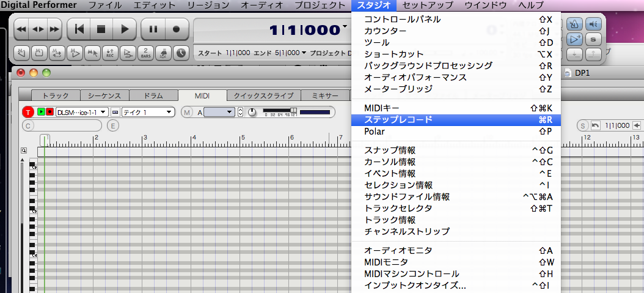Toggle the Auto Stop memory button
644x293 pixels.
(x=40, y=53)
